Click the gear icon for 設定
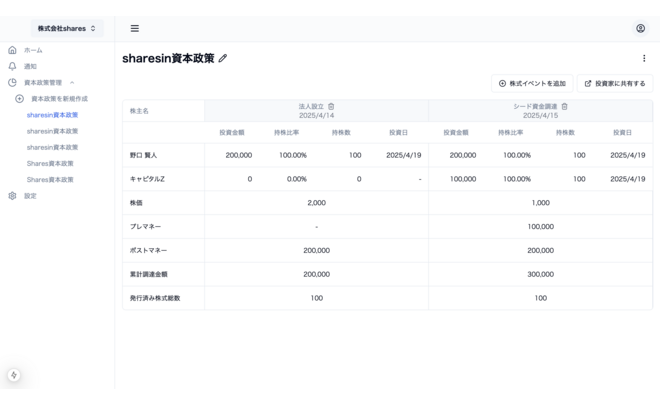Image resolution: width=660 pixels, height=405 pixels. coord(12,196)
